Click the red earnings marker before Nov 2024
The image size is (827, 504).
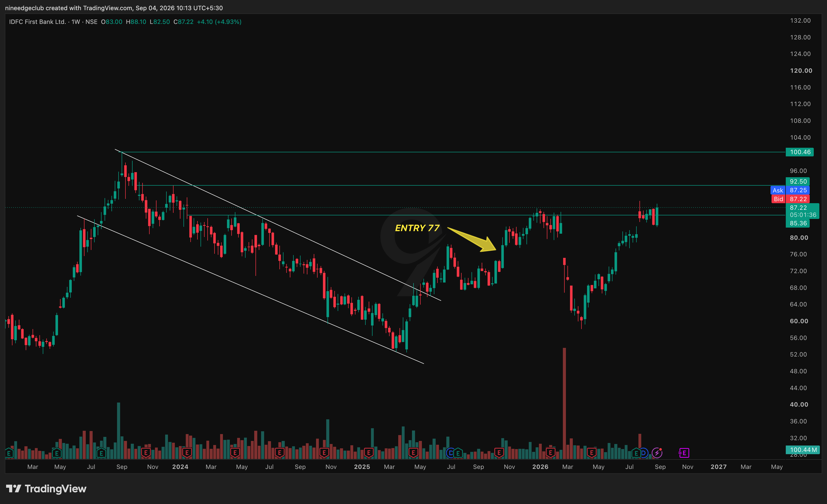pyautogui.click(x=324, y=453)
